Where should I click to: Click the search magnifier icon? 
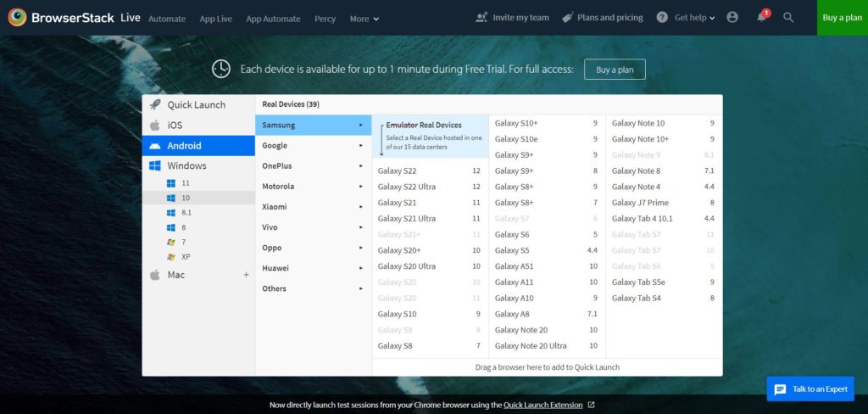tap(789, 18)
